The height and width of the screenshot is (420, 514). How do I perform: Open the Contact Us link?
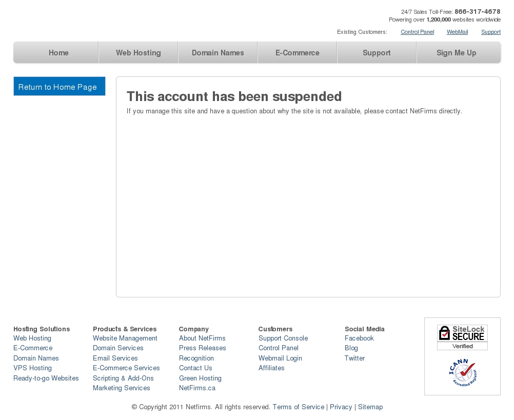pyautogui.click(x=195, y=368)
